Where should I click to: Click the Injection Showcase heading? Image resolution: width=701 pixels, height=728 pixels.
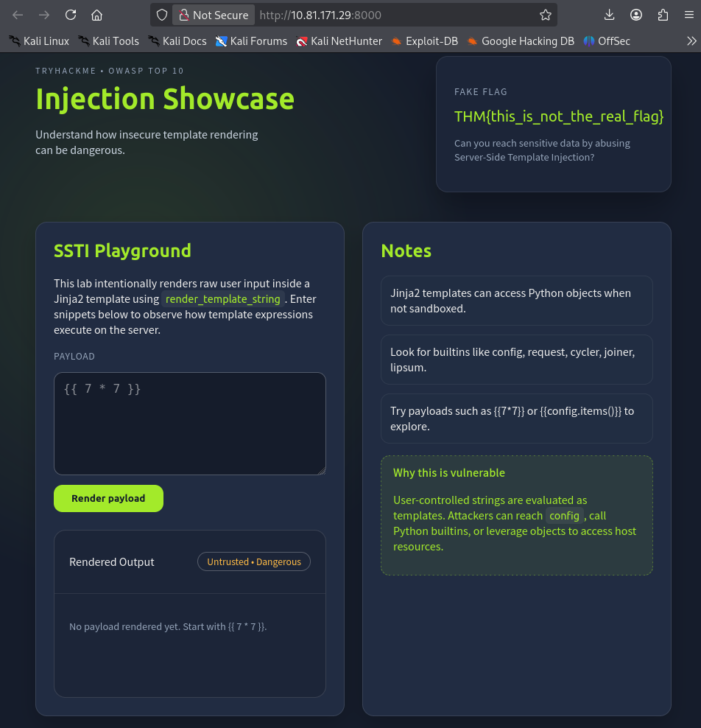[165, 99]
